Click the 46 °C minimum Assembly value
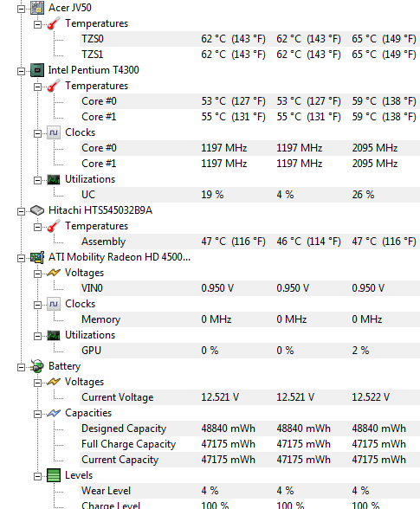 point(308,242)
